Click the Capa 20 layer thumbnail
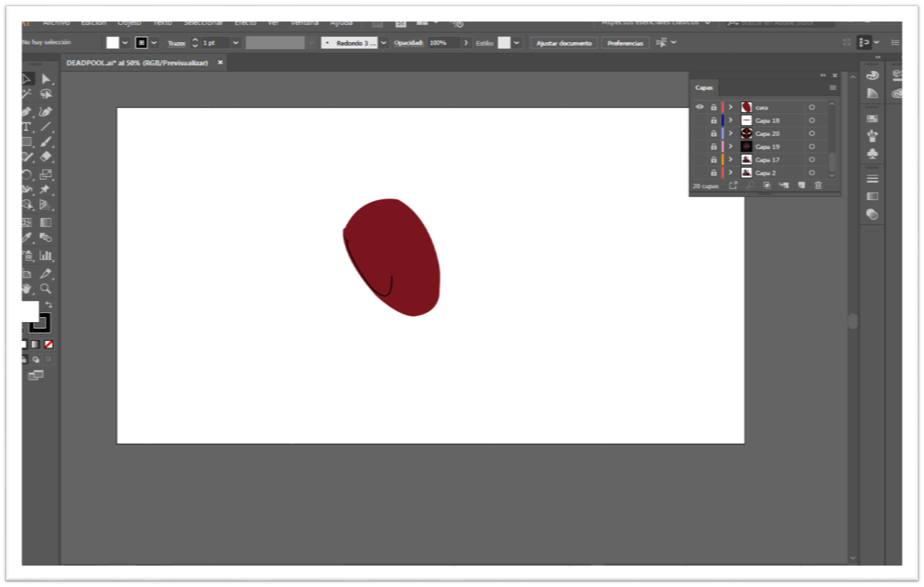This screenshot has height=587, width=924. [x=746, y=133]
